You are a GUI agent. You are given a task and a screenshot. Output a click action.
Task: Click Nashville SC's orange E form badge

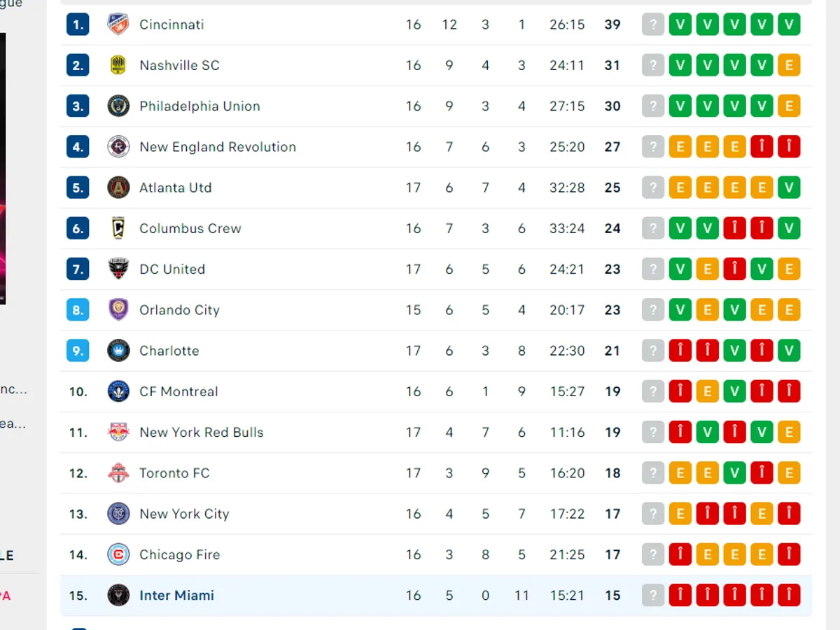click(789, 65)
